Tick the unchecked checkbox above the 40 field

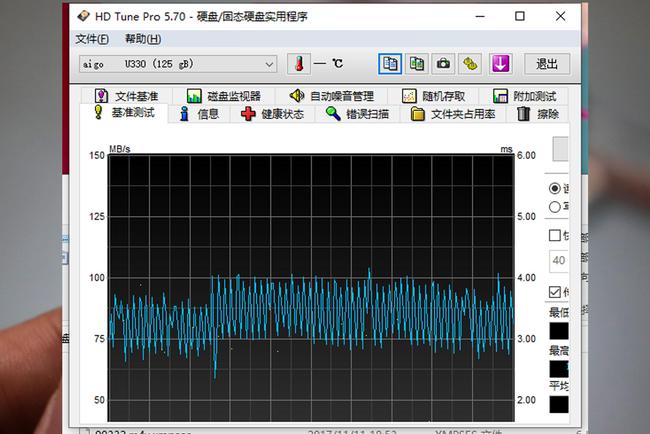(555, 235)
